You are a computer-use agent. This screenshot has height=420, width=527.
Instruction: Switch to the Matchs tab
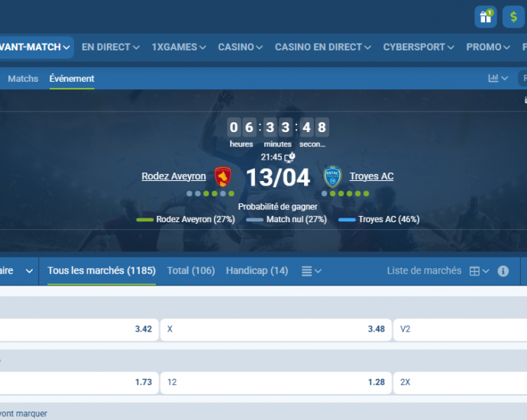[x=23, y=79]
